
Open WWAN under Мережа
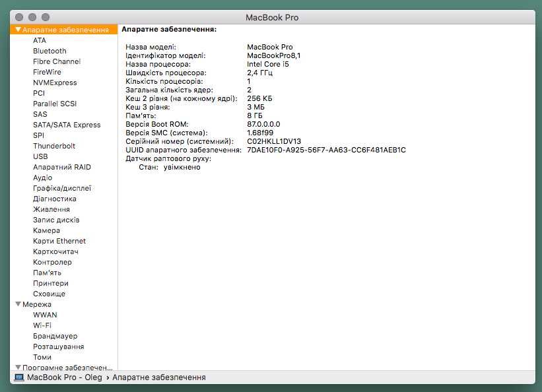click(45, 315)
